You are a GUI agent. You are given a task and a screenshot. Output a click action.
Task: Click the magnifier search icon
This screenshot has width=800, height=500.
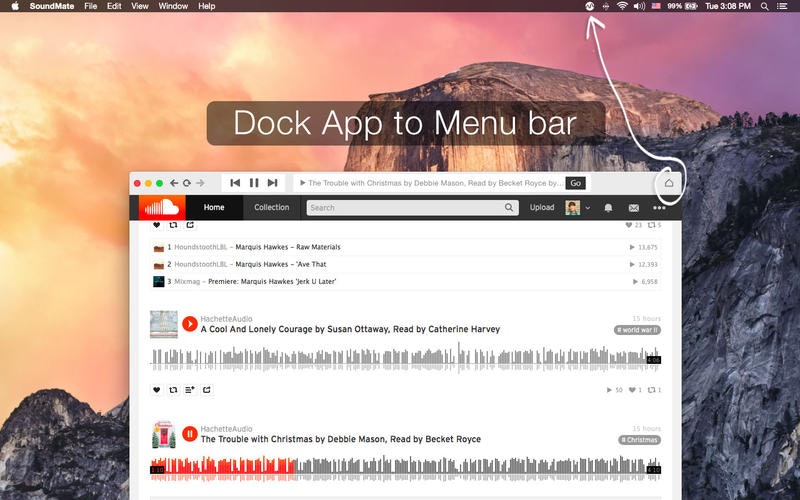click(509, 208)
